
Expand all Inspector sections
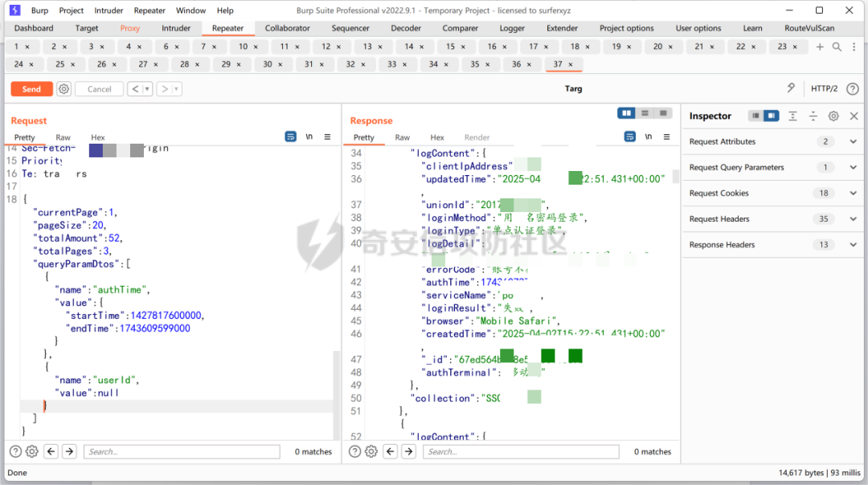pyautogui.click(x=792, y=116)
